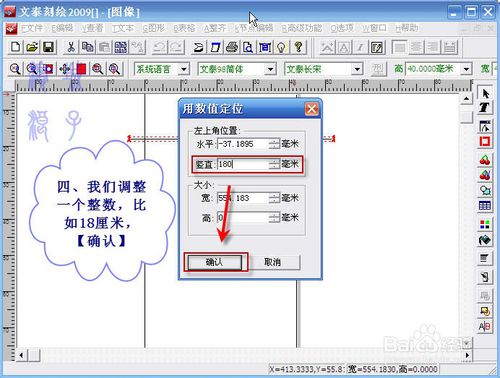The width and height of the screenshot is (500, 378).
Task: Select the red rectangle shape tool
Action: coord(485,141)
